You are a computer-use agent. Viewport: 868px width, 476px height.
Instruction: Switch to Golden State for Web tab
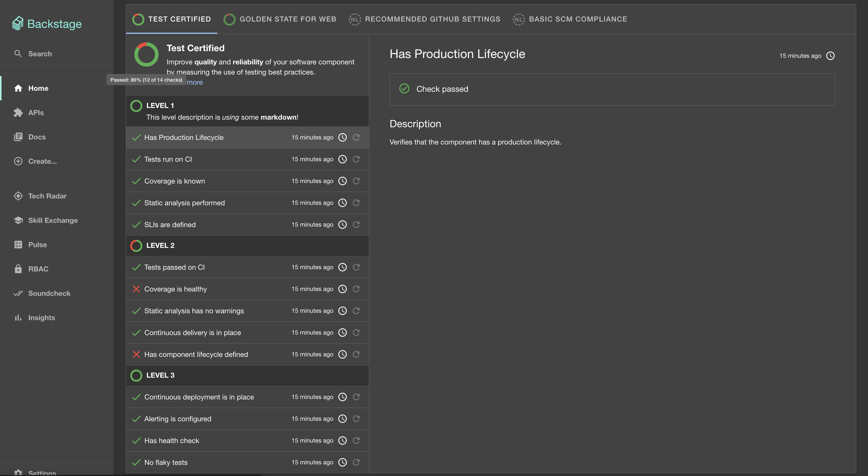(x=280, y=19)
